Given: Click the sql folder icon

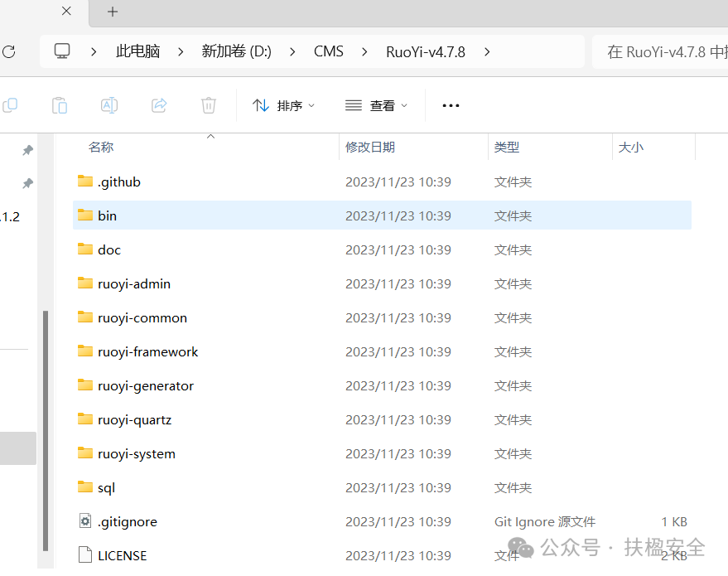Looking at the screenshot, I should [85, 486].
